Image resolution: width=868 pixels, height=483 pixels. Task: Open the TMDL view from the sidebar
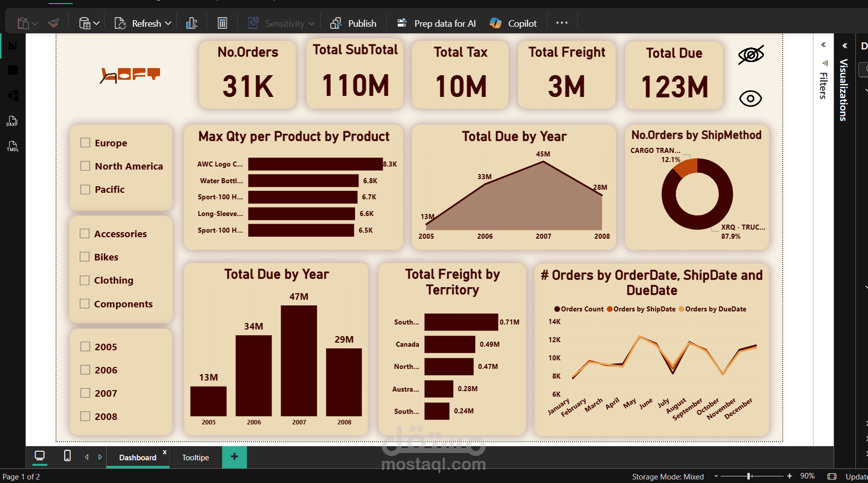pyautogui.click(x=13, y=146)
